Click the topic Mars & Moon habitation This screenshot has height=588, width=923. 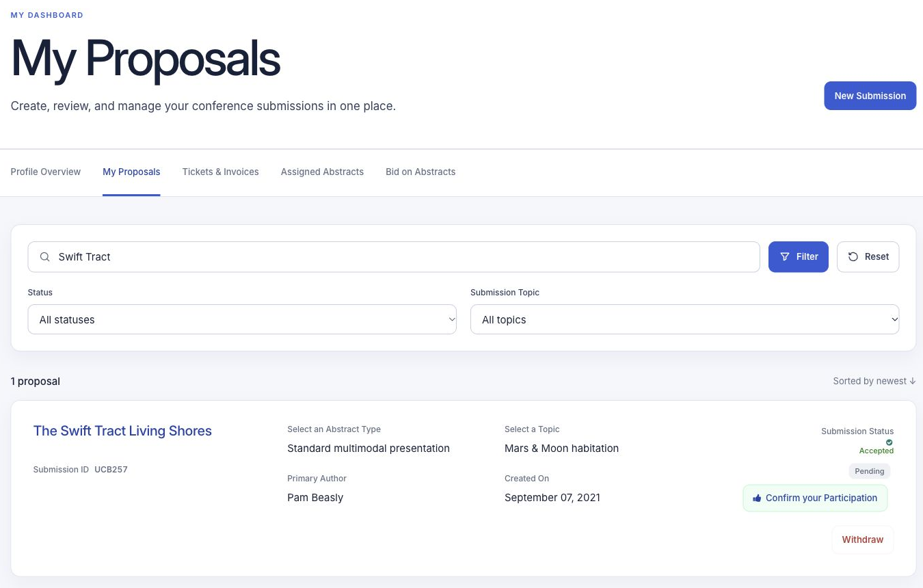[561, 449]
